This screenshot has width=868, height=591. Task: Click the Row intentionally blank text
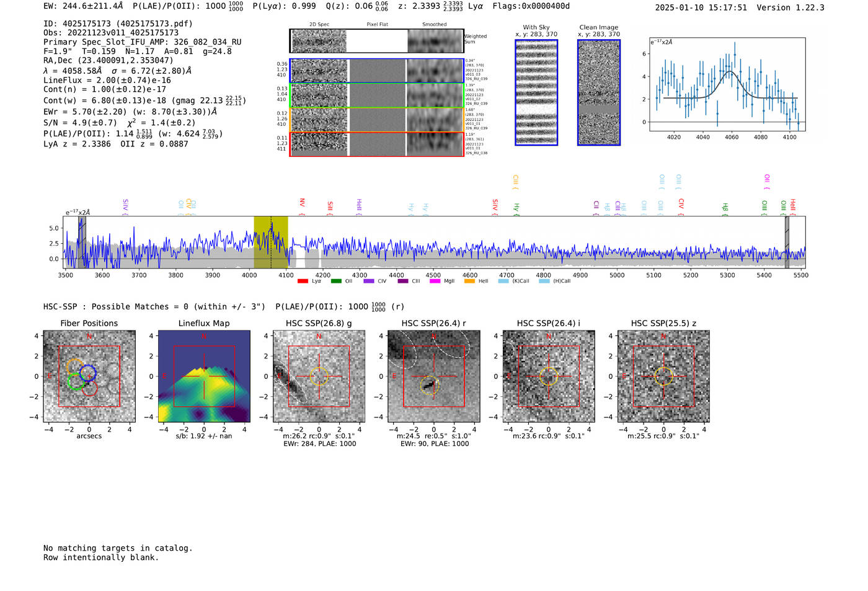coord(101,558)
